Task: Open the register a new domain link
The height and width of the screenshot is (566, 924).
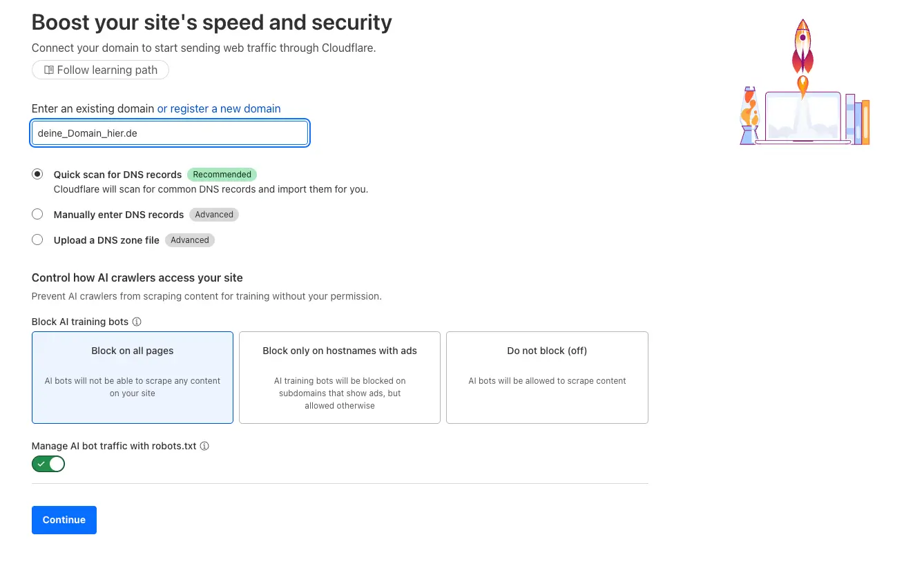Action: (219, 108)
